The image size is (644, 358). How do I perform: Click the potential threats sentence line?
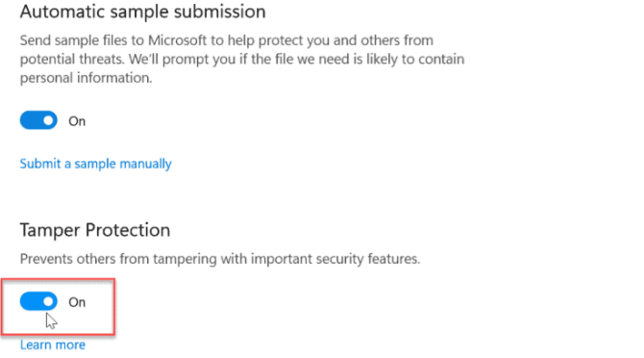coord(242,60)
